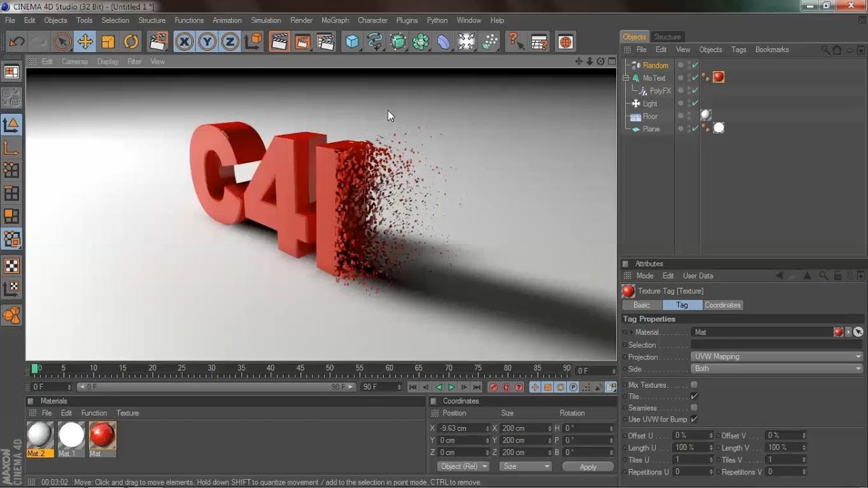Select the red Mat material swatch

[102, 436]
